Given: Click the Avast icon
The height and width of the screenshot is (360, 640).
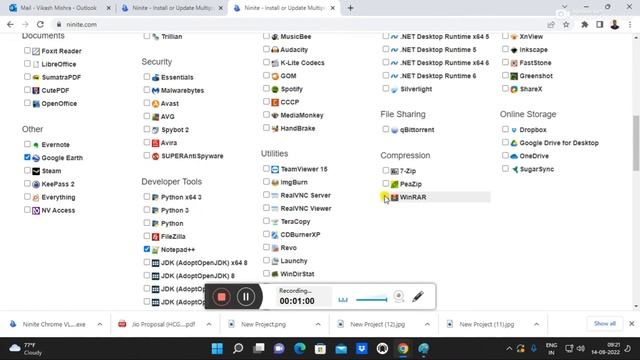Looking at the screenshot, I should coord(156,104).
